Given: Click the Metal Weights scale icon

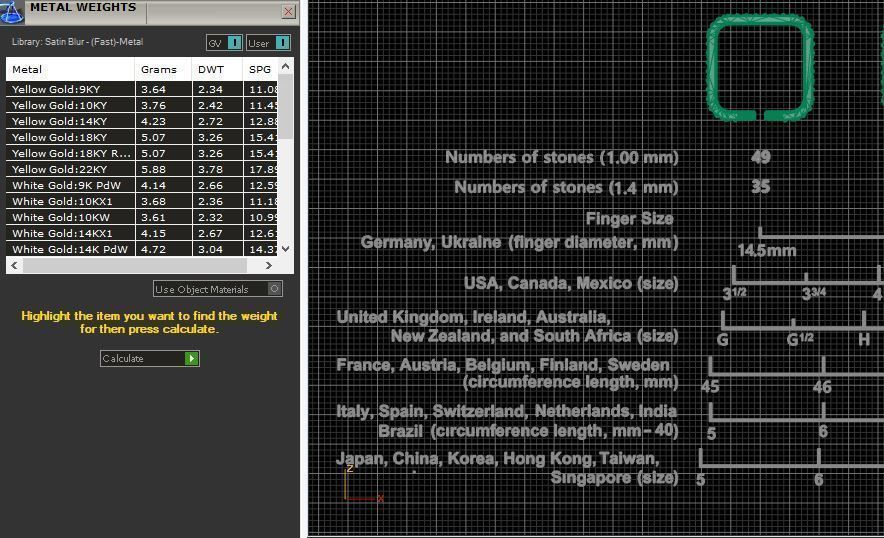Looking at the screenshot, I should [x=11, y=11].
